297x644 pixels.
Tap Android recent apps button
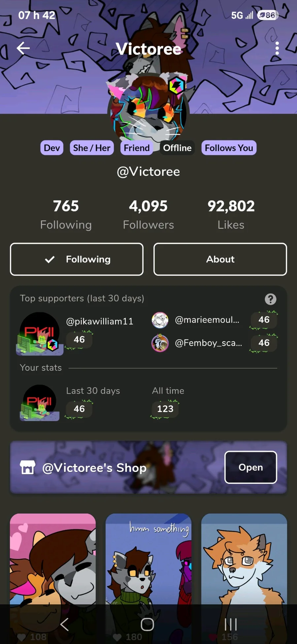(x=231, y=625)
